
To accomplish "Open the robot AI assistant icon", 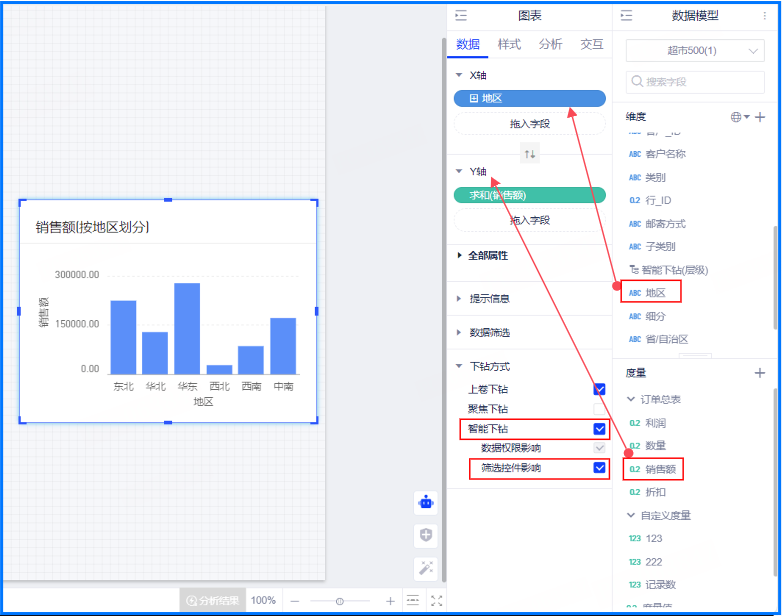I will [x=426, y=503].
